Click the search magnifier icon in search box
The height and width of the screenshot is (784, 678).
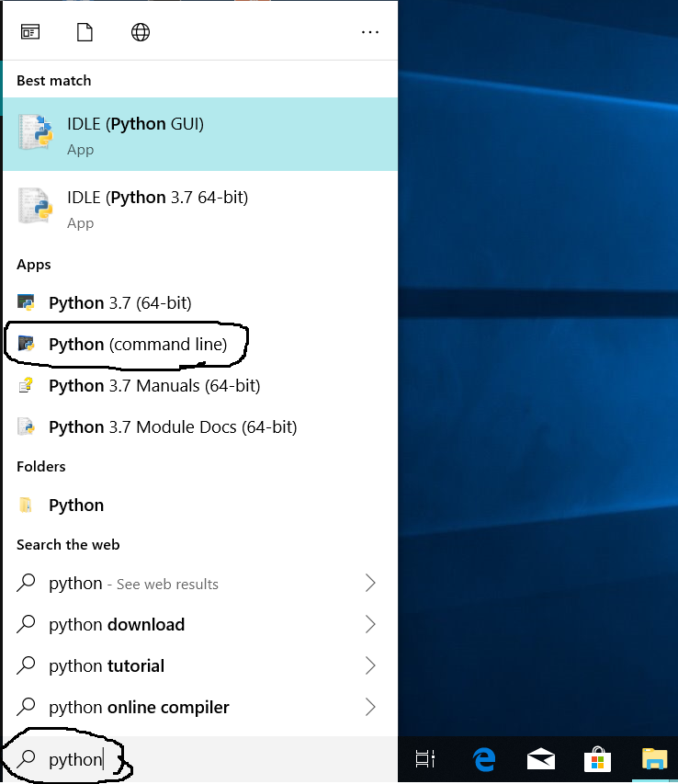coord(26,759)
